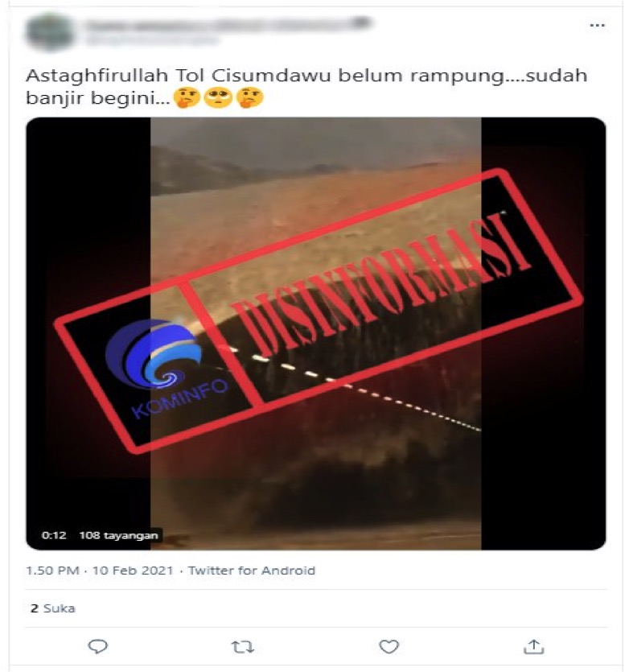Open the 10 Feb 2021 date link
Screen dimensions: 629x672
point(133,571)
